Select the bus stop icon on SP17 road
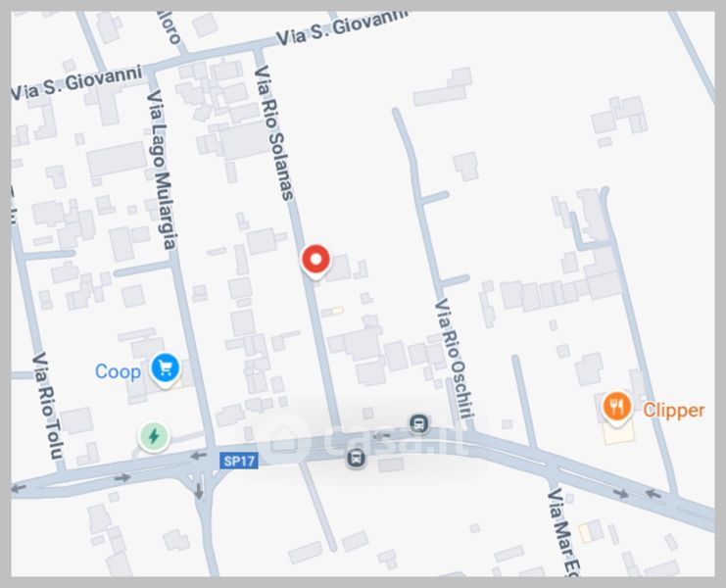The height and width of the screenshot is (588, 726). (356, 459)
